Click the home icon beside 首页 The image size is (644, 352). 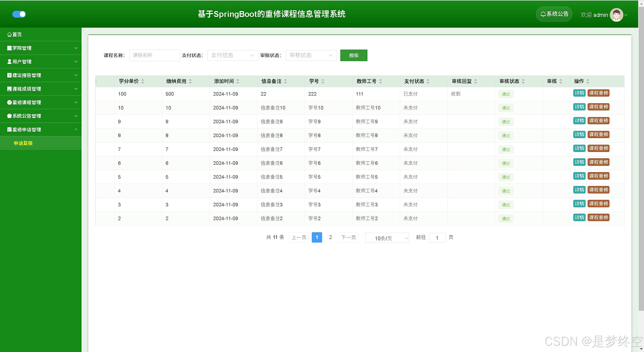9,34
